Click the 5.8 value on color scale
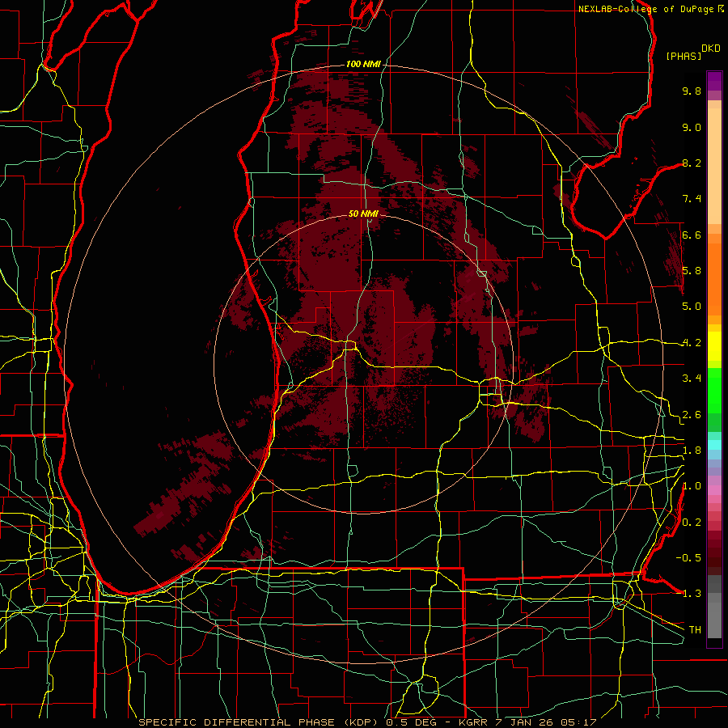This screenshot has height=728, width=728. [x=692, y=271]
